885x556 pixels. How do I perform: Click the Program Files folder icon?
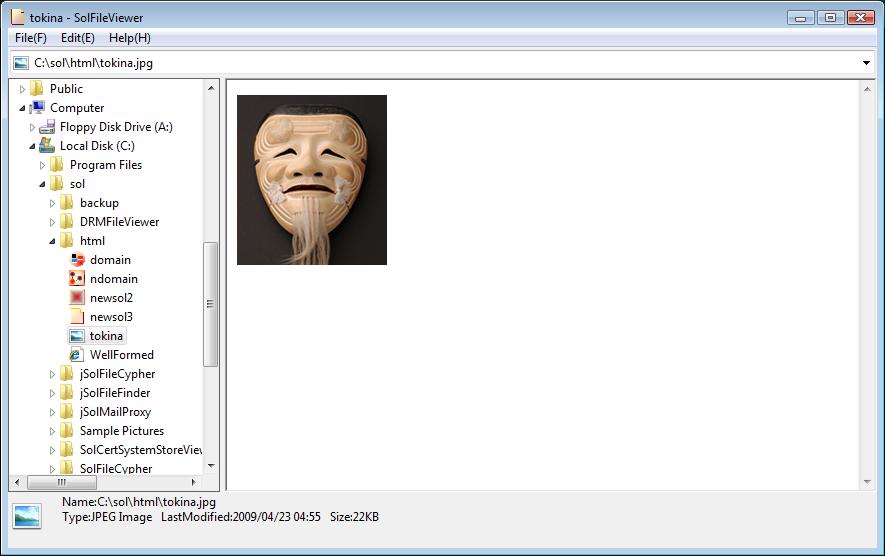tap(56, 164)
